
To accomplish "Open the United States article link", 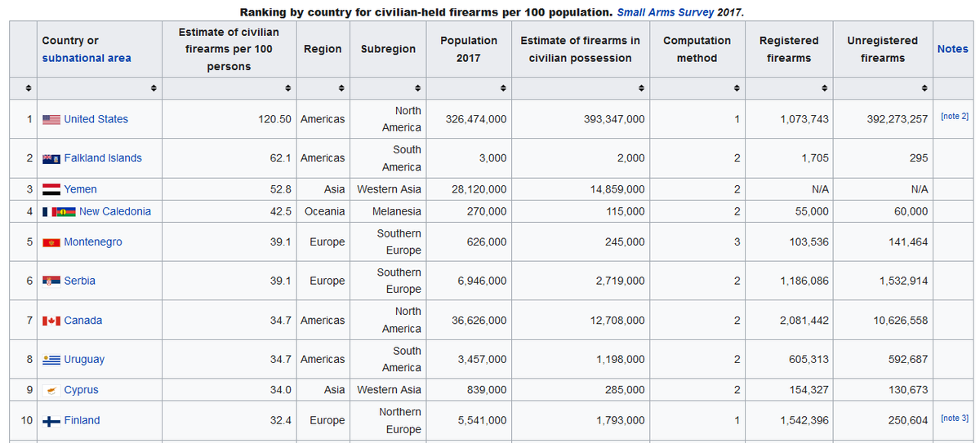I will click(x=96, y=119).
